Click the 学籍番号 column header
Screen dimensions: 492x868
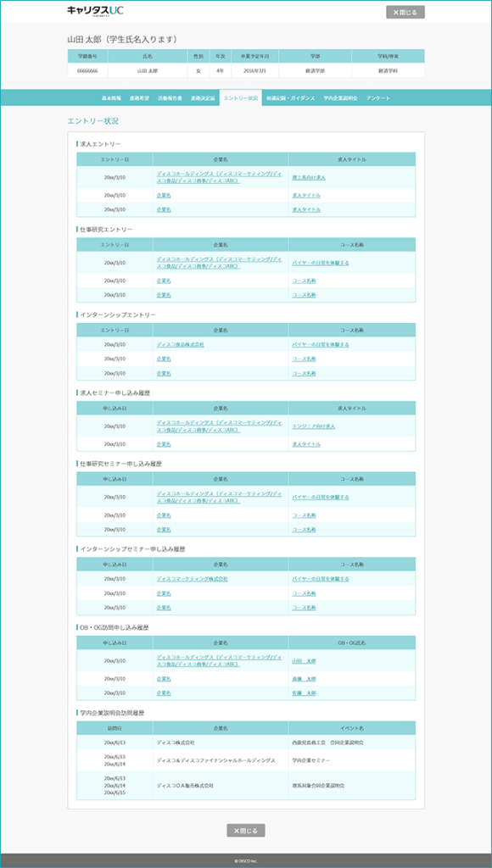pyautogui.click(x=88, y=57)
